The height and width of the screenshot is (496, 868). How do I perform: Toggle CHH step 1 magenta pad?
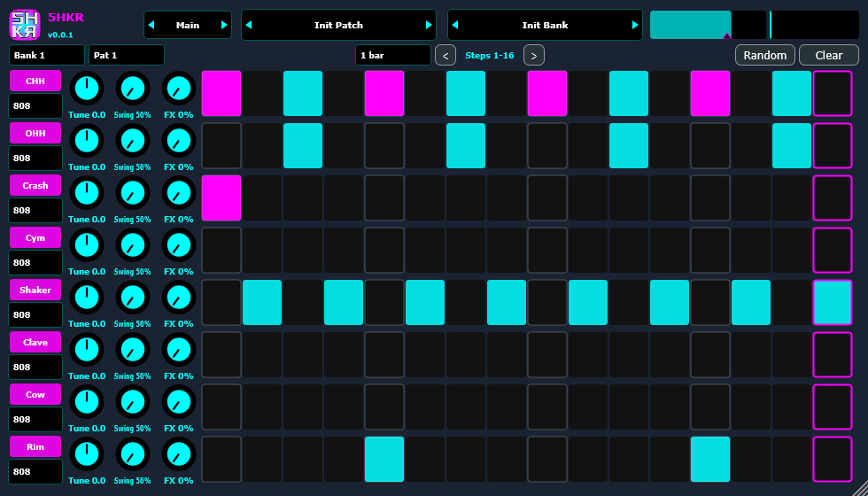coord(221,93)
